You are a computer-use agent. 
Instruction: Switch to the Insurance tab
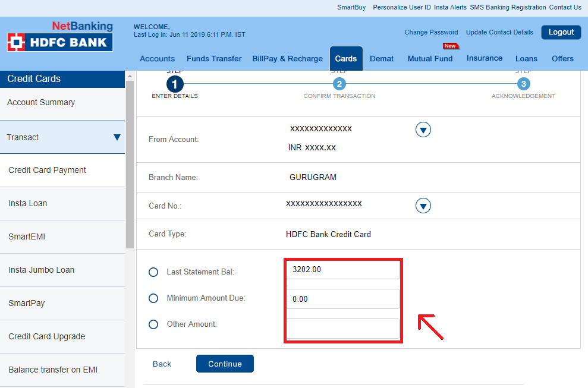485,58
